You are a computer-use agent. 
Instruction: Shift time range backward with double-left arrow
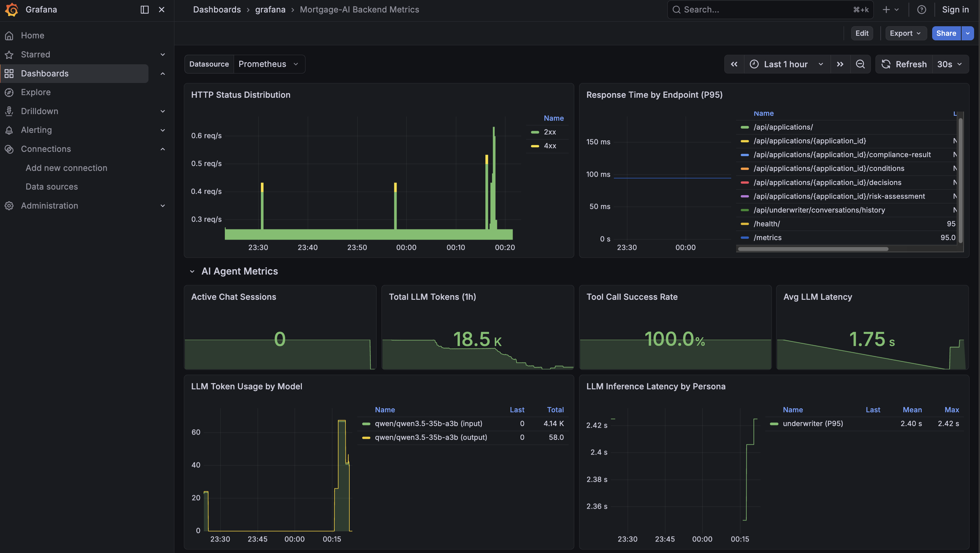734,64
